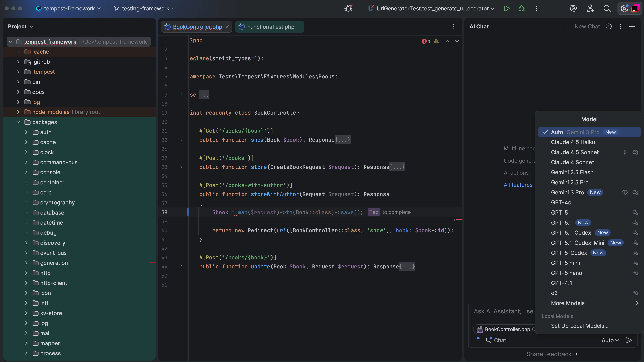The height and width of the screenshot is (362, 644).
Task: Collapse the tempest-framework project root
Action: [x=10, y=41]
